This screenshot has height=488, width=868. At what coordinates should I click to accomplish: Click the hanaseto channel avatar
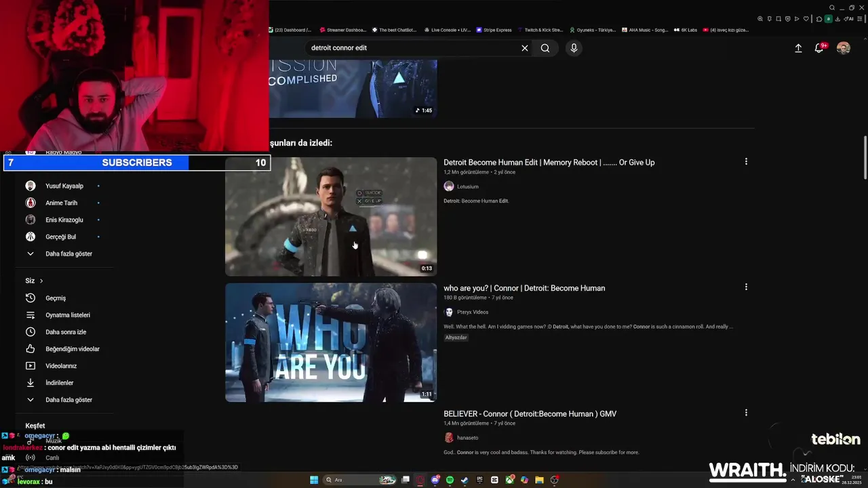pyautogui.click(x=448, y=438)
